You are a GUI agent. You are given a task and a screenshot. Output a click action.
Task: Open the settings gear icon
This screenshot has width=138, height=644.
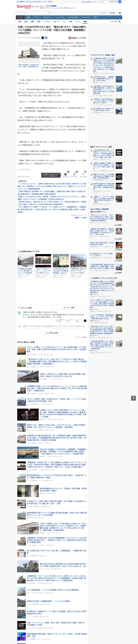[x=120, y=13]
